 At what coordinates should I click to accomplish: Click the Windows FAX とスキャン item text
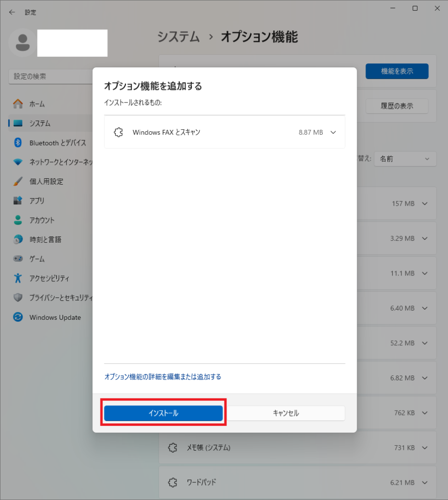pyautogui.click(x=166, y=132)
